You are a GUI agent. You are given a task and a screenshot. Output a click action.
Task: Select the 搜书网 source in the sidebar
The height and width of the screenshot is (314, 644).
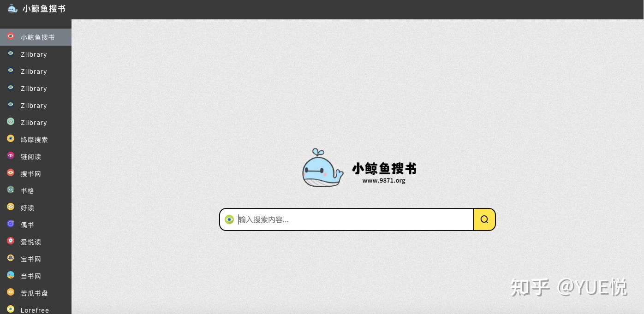pyautogui.click(x=36, y=173)
